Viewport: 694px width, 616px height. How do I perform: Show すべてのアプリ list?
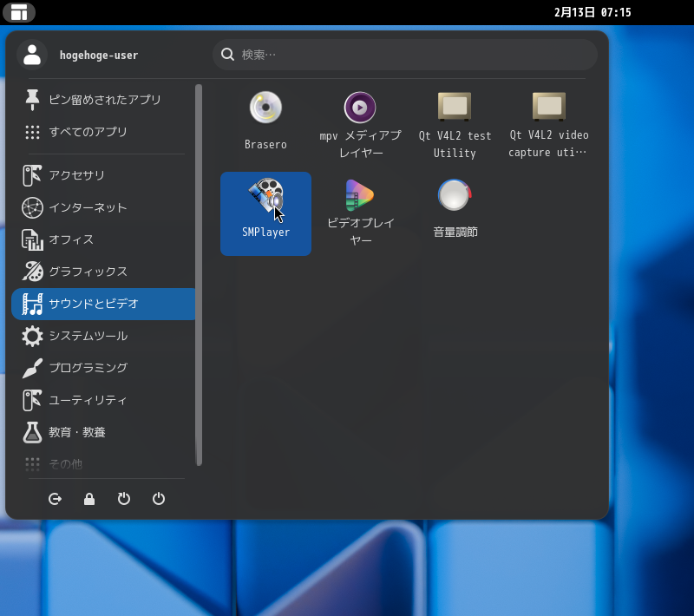point(102,132)
